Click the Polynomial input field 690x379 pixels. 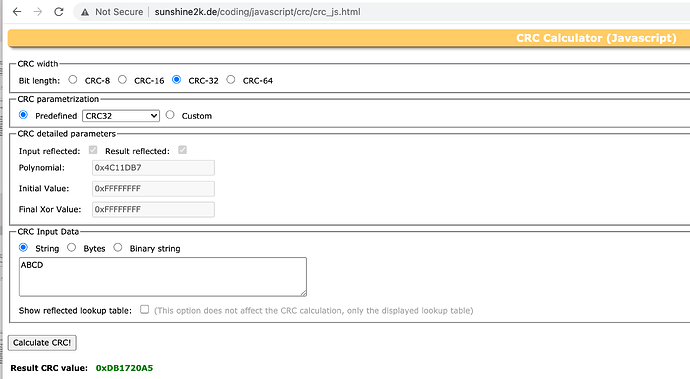(153, 168)
